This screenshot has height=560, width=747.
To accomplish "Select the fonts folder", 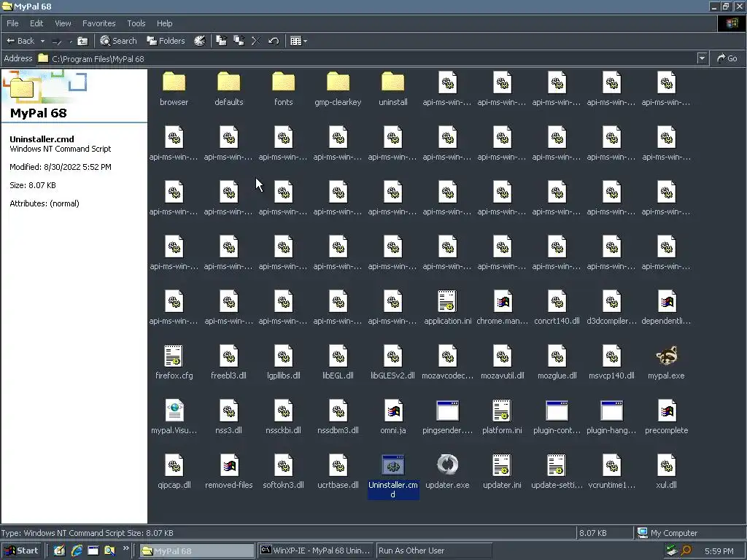I will coord(284,89).
